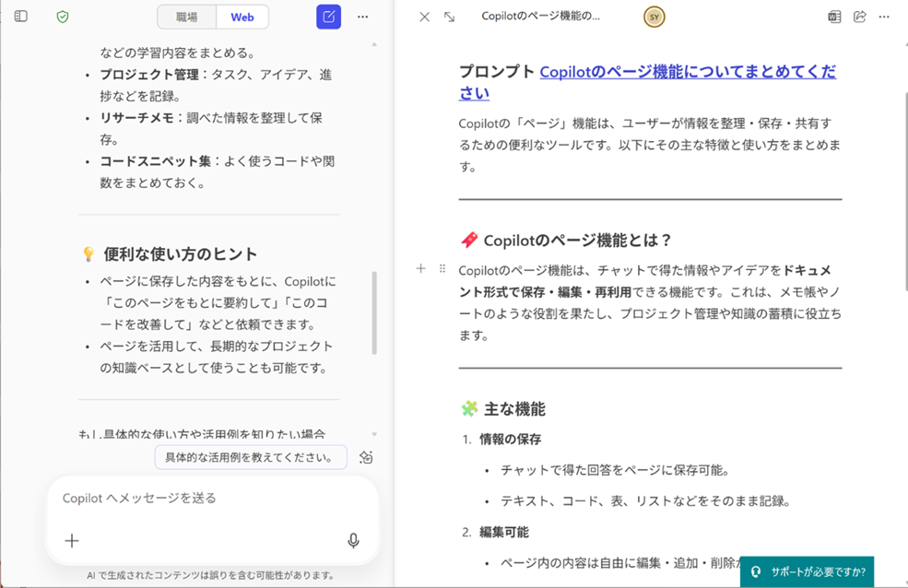
Task: Click the chat scrollbar thumb
Action: [x=374, y=312]
